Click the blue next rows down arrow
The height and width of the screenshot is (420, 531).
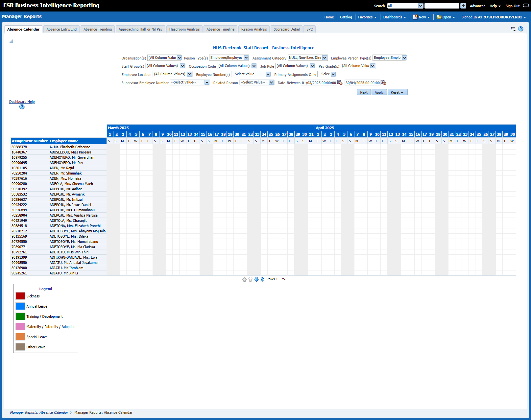pyautogui.click(x=256, y=279)
